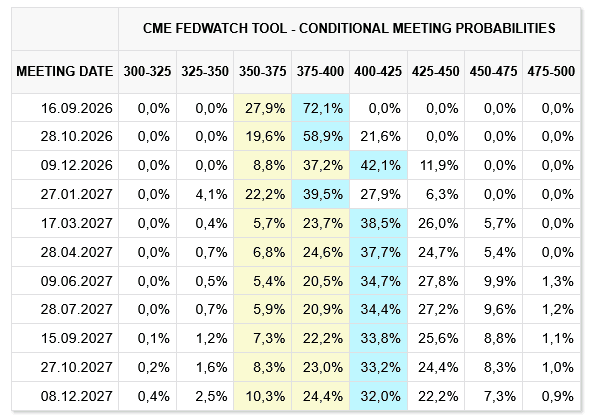Image resolution: width=590 pixels, height=417 pixels.
Task: Click the highlighted 72,1% cell
Action: [x=321, y=108]
